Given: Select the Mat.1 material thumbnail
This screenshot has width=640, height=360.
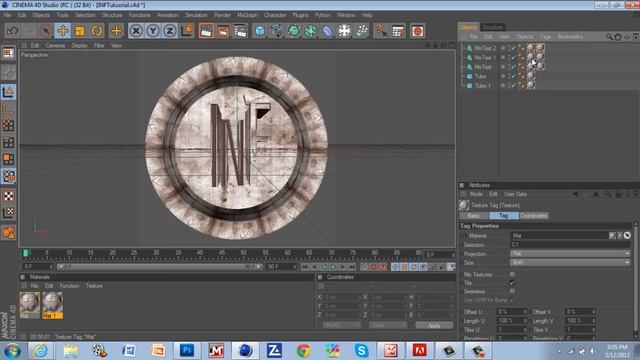Looking at the screenshot, I should [53, 305].
